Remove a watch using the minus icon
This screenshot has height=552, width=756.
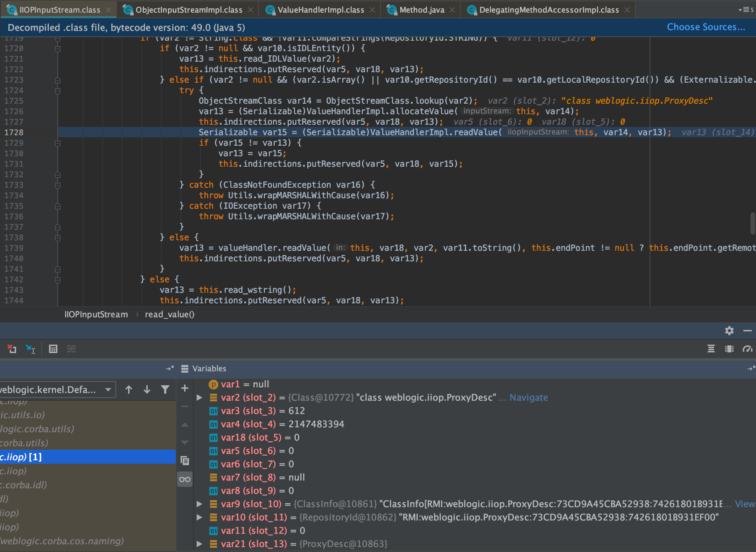tap(185, 406)
